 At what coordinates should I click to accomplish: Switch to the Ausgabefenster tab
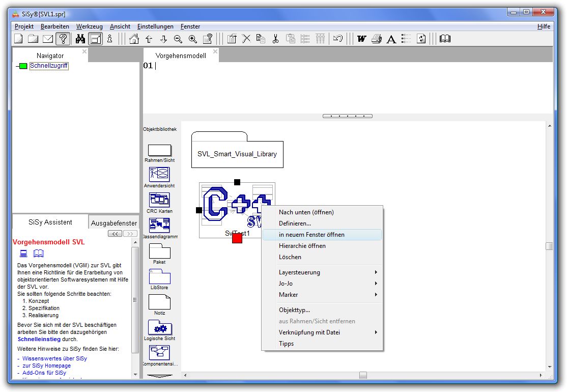[114, 223]
